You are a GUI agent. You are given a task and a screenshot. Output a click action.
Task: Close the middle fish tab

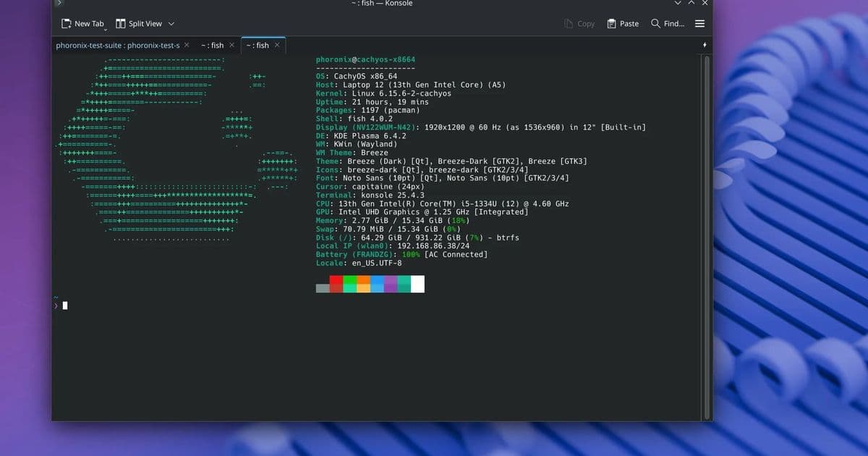click(231, 45)
